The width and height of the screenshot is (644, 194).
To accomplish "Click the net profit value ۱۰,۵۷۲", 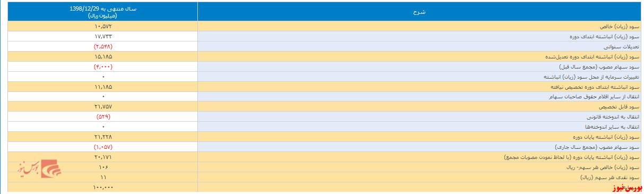I will 103,26.
